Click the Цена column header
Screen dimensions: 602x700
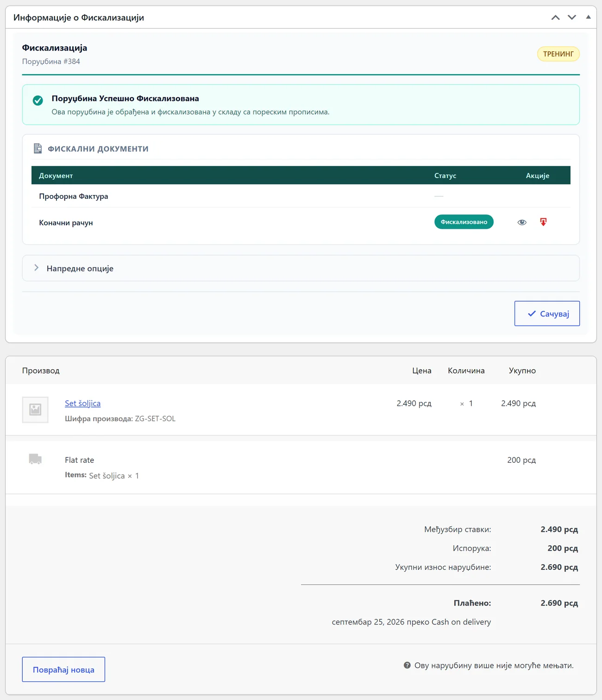422,371
